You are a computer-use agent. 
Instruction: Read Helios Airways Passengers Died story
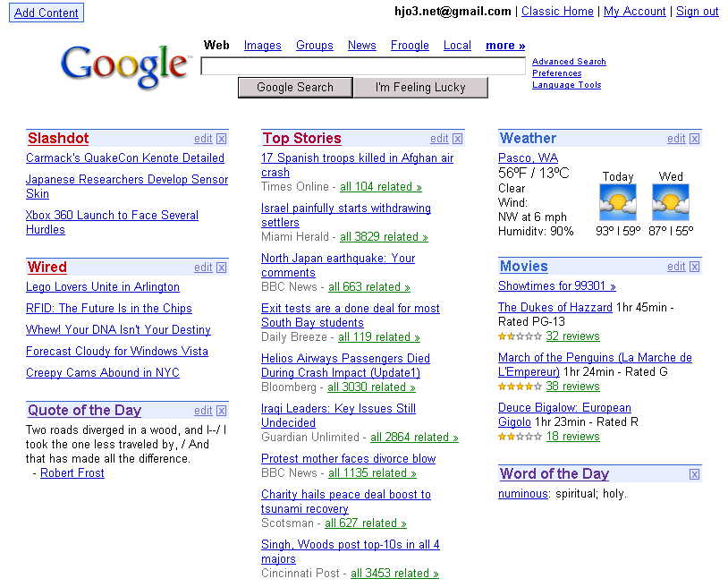345,365
